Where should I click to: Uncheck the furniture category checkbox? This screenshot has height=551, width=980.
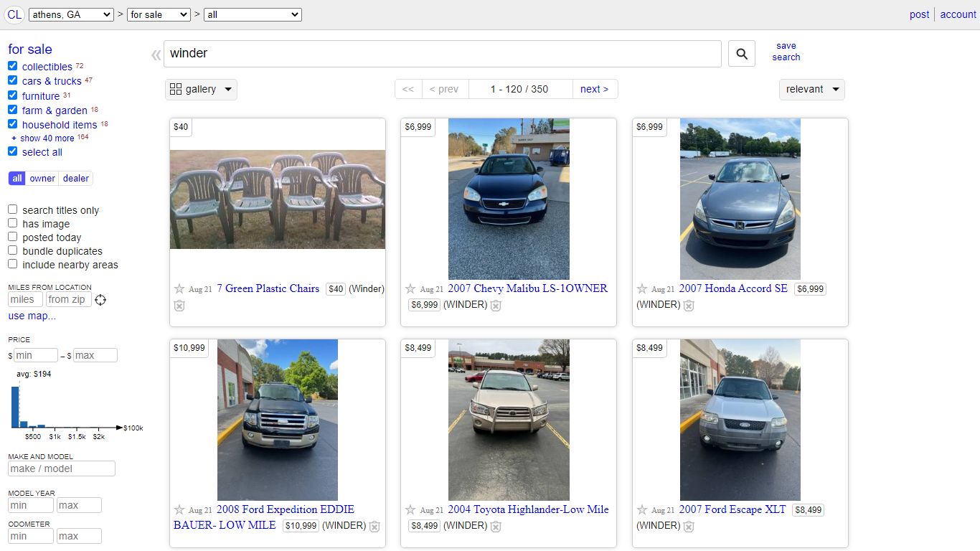[13, 95]
